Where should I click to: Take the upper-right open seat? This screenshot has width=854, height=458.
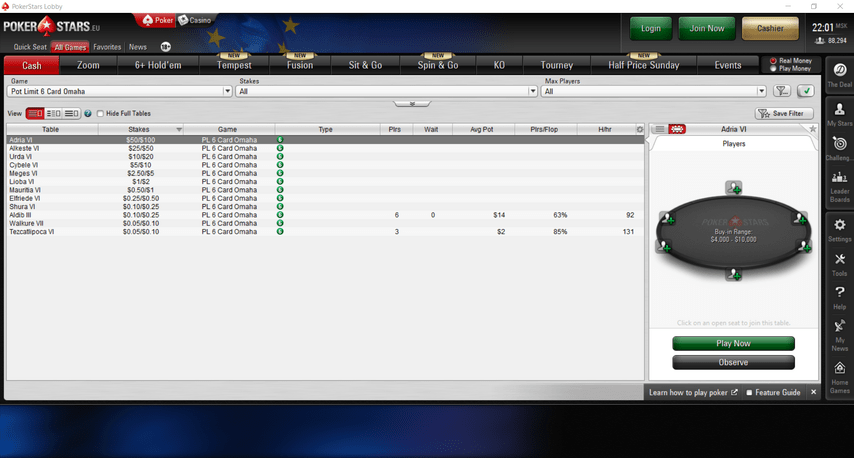click(800, 218)
